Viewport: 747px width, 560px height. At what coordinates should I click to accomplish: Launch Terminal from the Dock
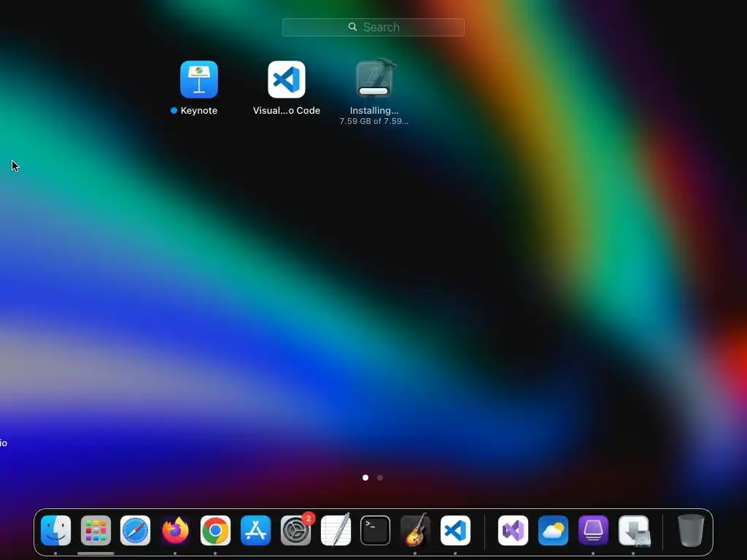point(376,530)
